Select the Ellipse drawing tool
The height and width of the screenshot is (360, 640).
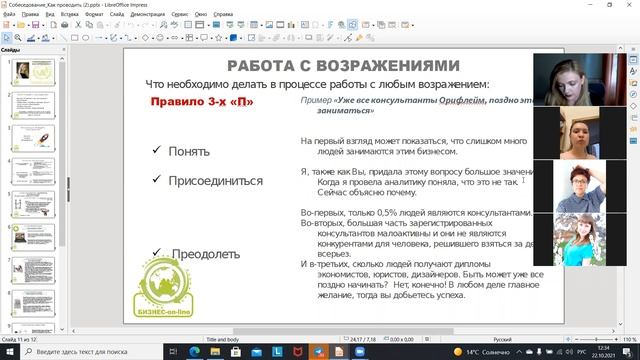coord(85,38)
